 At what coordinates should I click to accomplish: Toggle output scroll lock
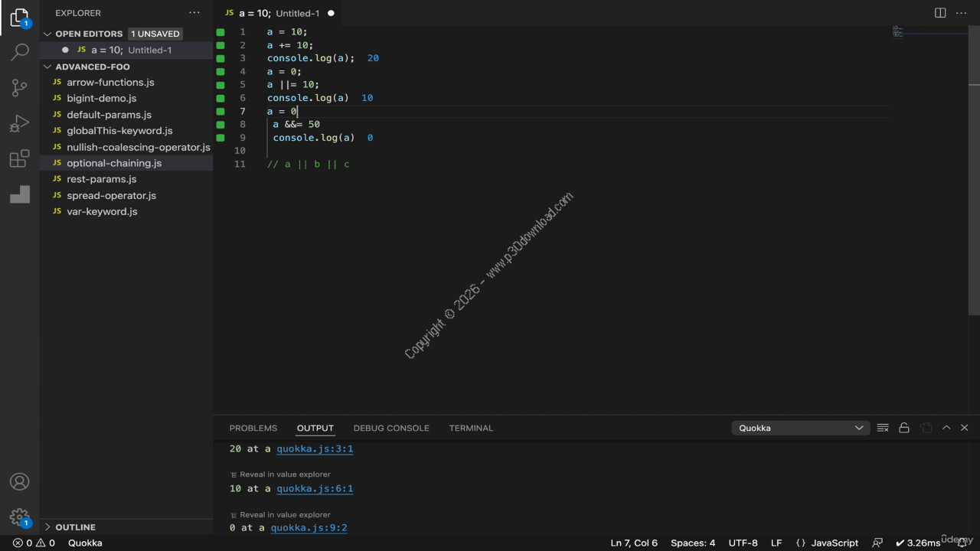tap(904, 428)
